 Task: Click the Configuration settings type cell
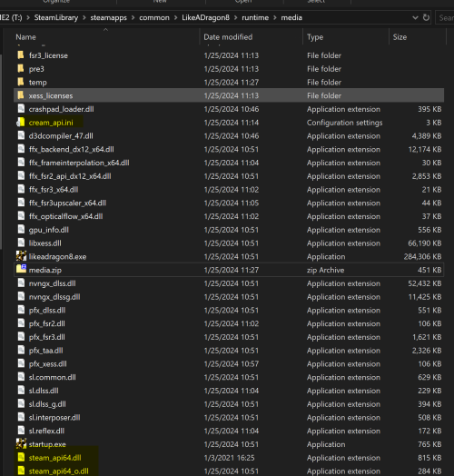(344, 123)
